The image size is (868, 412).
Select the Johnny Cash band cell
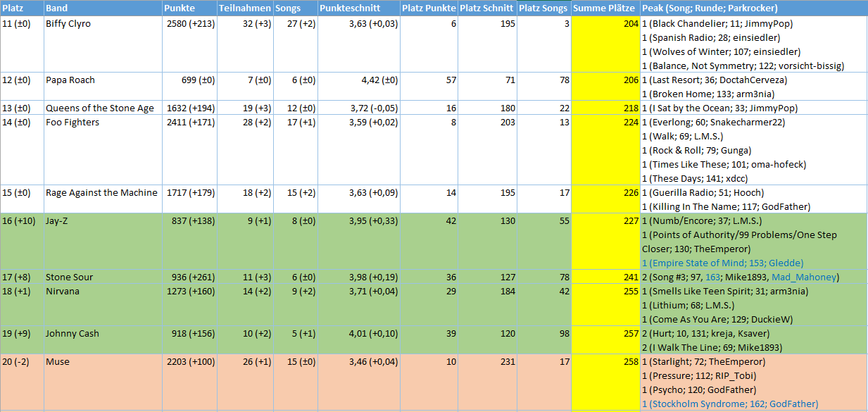pos(102,340)
